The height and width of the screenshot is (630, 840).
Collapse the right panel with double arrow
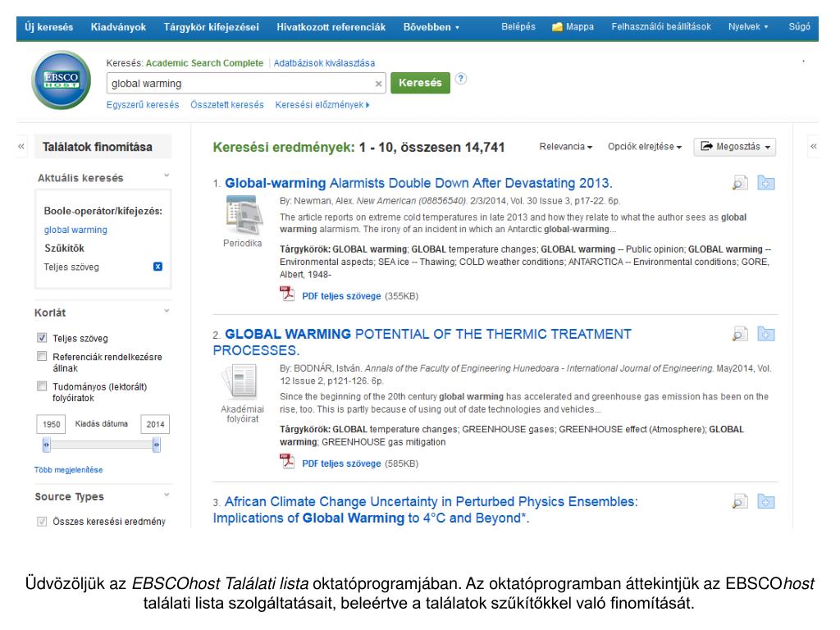tap(813, 146)
